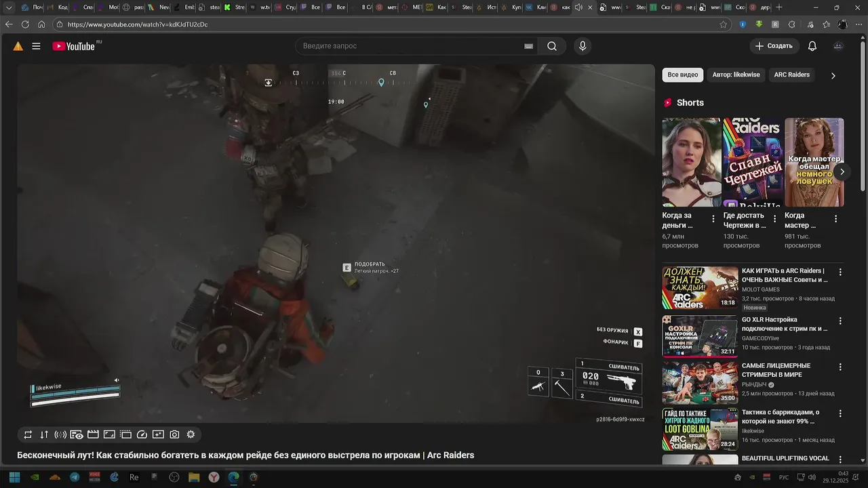Open the 'КАК ИГРАТЬ в ARC Raiders' video link
The width and height of the screenshot is (868, 488).
pyautogui.click(x=785, y=275)
